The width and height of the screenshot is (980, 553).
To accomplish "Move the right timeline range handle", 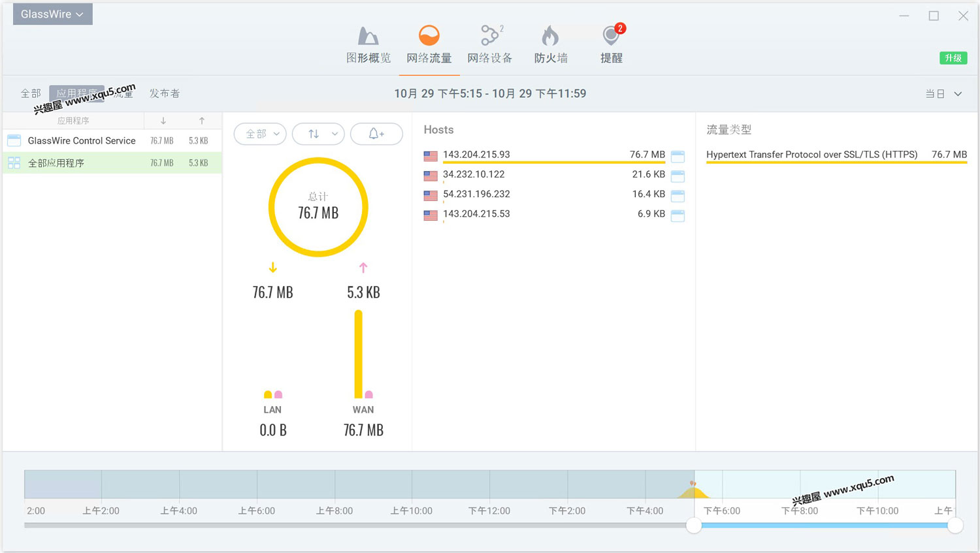I will coord(955,525).
